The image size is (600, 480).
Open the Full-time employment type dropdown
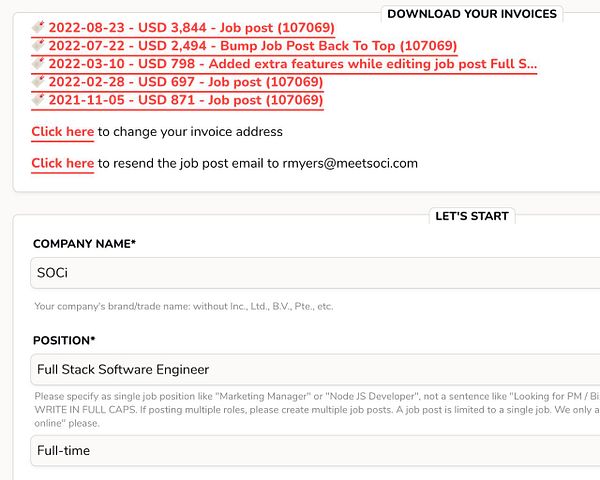point(315,451)
